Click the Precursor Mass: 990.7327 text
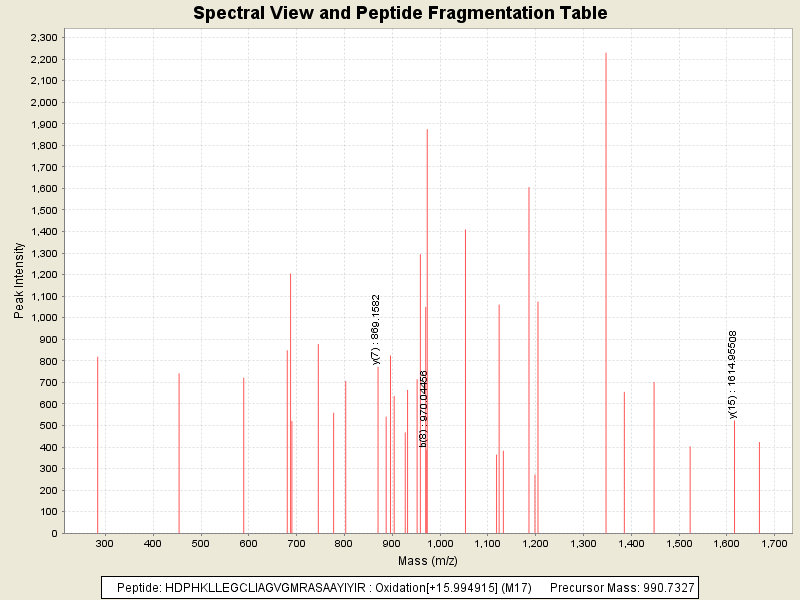This screenshot has height=600, width=800. tap(622, 587)
